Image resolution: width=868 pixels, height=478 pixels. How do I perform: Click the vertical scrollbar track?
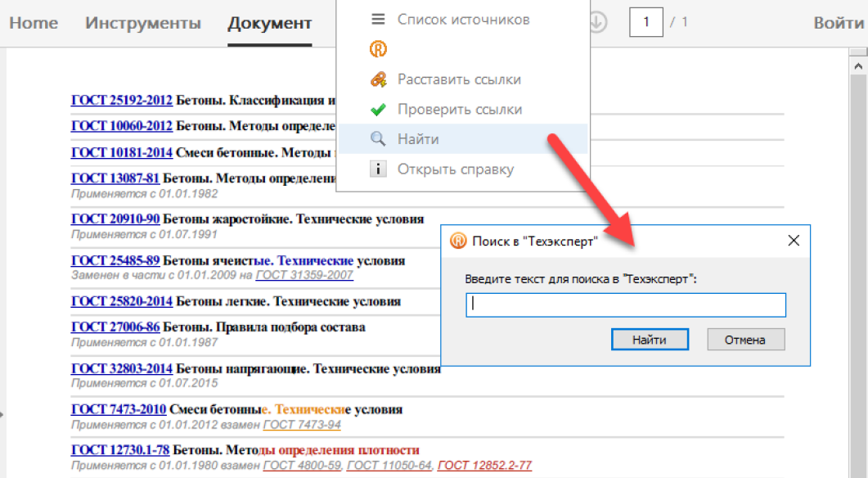pyautogui.click(x=858, y=277)
